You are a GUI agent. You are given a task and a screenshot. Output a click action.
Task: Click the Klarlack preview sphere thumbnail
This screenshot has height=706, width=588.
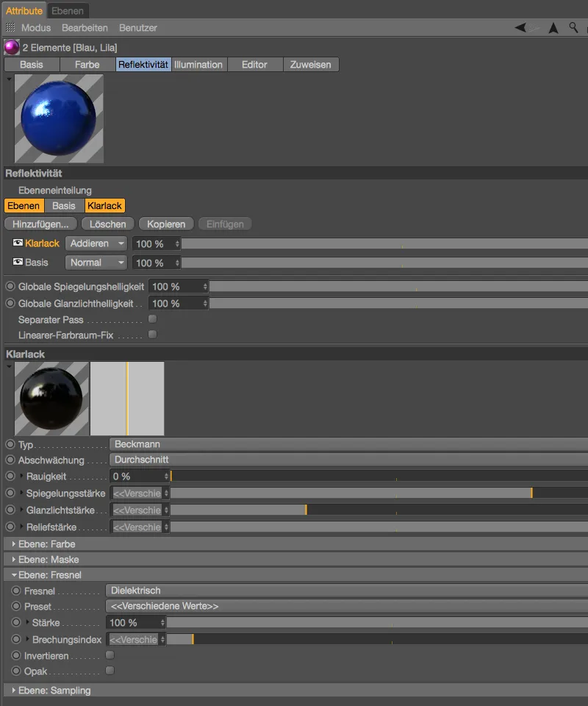51,399
